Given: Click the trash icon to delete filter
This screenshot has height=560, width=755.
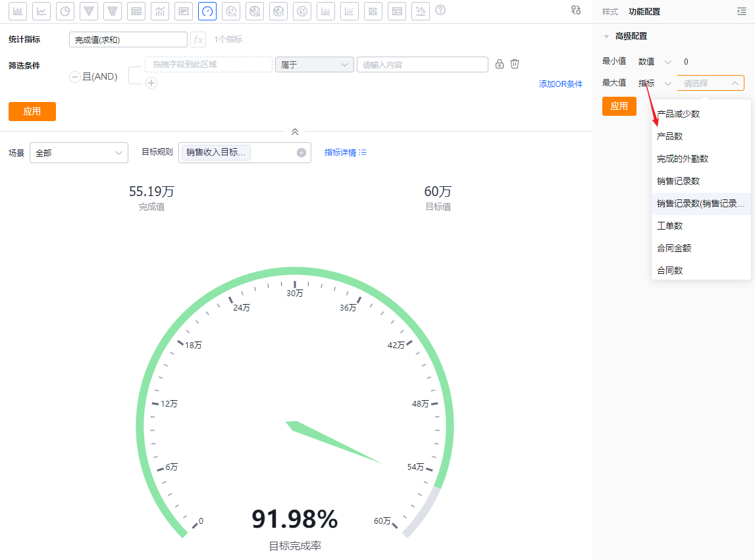Looking at the screenshot, I should (515, 64).
